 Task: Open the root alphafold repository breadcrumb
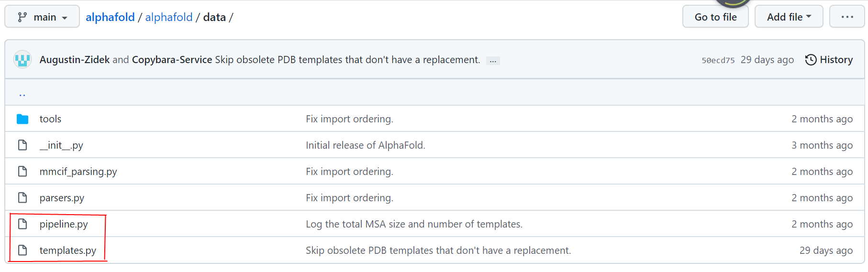pos(110,17)
